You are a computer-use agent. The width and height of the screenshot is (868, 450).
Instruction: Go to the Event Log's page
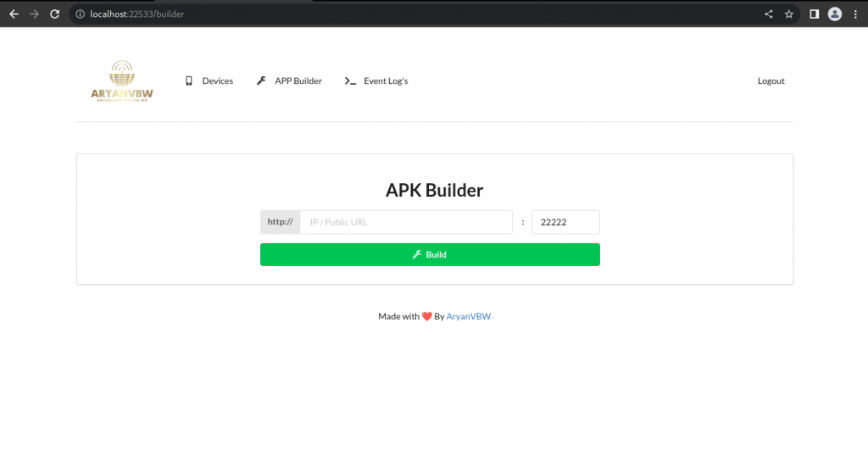click(x=386, y=81)
